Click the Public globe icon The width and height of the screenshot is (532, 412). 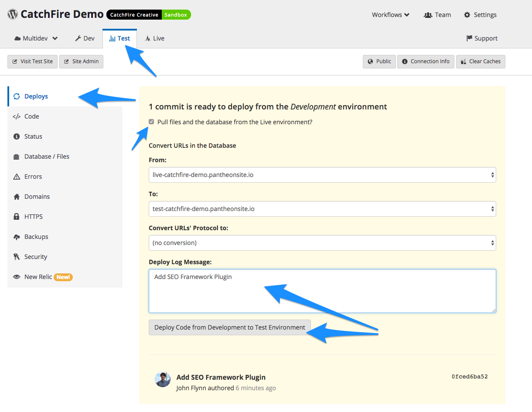[x=370, y=61]
